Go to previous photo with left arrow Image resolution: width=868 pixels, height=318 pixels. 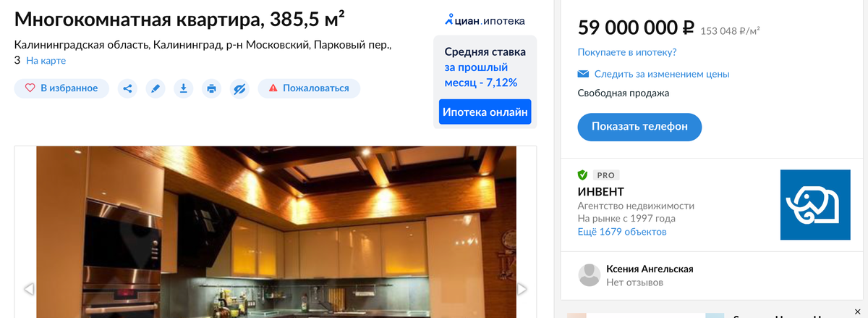tap(29, 289)
